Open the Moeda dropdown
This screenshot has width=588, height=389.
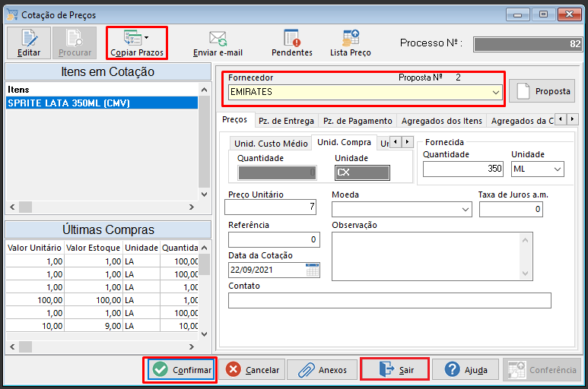click(x=402, y=209)
